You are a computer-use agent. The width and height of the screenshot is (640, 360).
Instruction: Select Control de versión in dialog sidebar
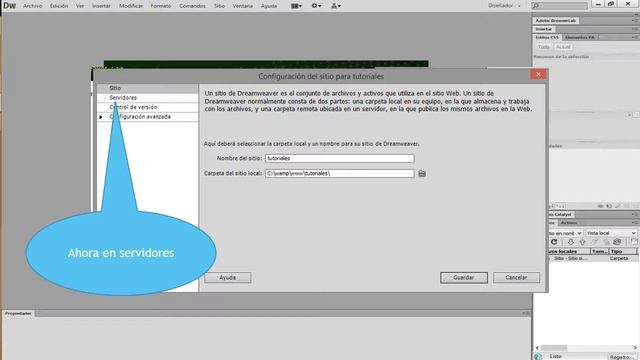[147, 107]
